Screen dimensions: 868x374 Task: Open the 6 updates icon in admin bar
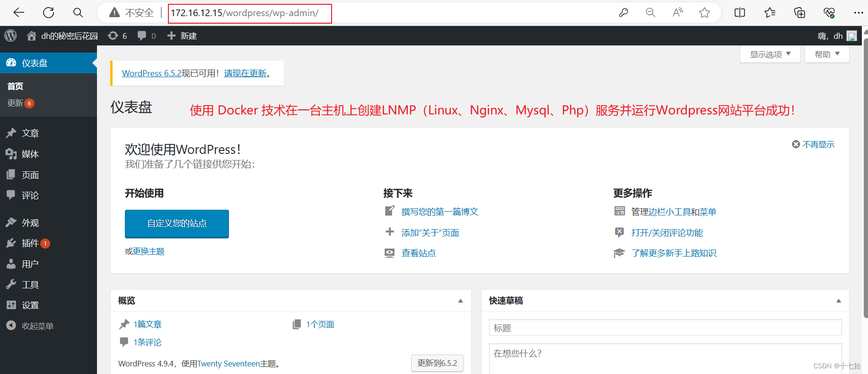pyautogui.click(x=117, y=36)
